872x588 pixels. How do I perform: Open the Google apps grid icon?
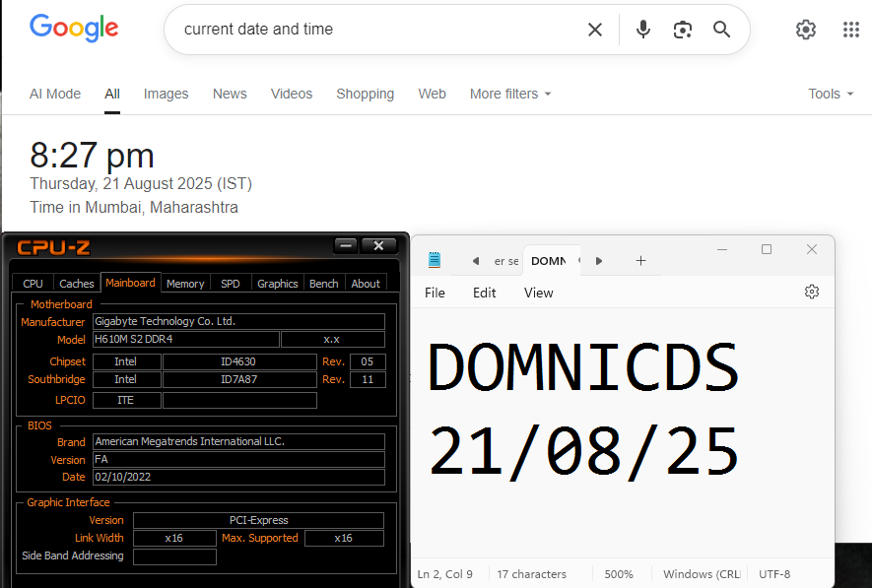851,30
